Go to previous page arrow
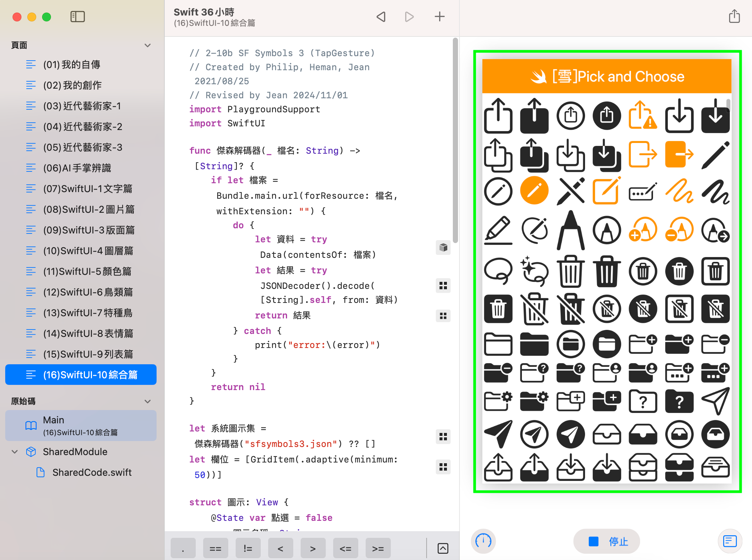The height and width of the screenshot is (560, 752). point(381,17)
